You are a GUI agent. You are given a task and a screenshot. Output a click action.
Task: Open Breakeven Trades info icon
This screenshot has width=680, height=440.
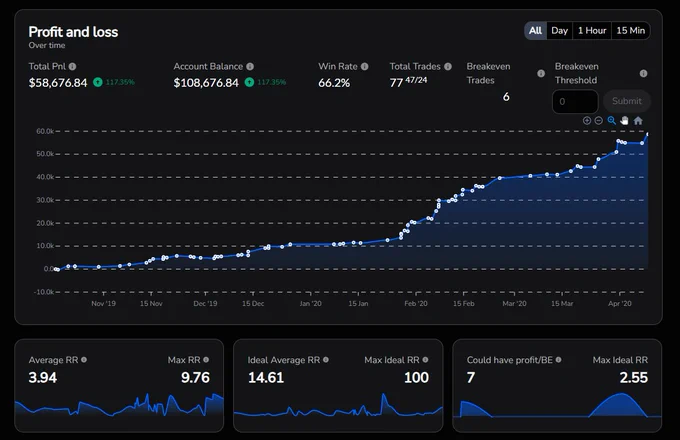click(541, 73)
